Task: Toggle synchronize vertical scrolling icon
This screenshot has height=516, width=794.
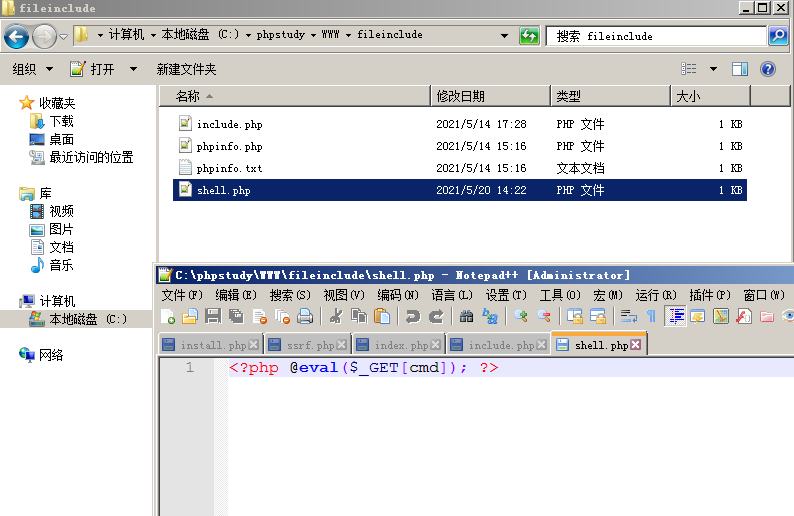Action: 574,316
